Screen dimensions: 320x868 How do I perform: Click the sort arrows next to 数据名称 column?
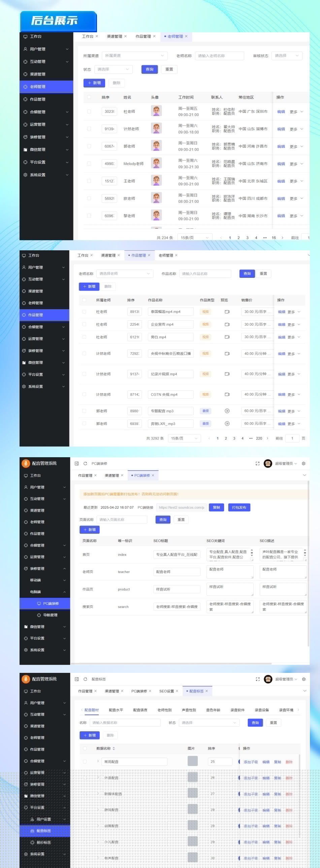click(114, 748)
